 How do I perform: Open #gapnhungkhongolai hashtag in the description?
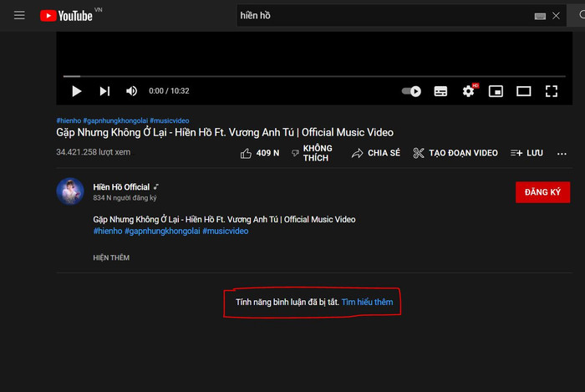click(162, 231)
